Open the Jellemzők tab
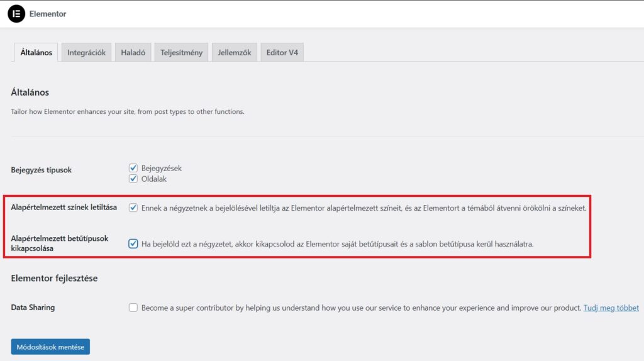The height and width of the screenshot is (361, 644). [235, 53]
